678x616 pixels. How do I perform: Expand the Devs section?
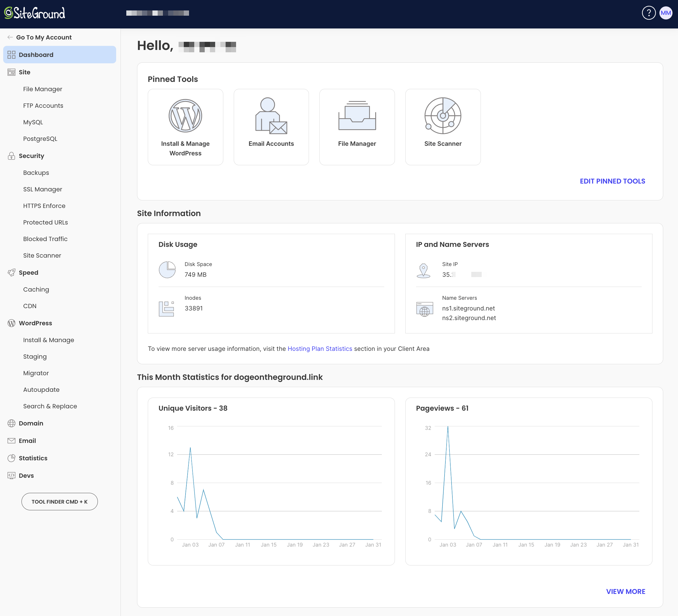pos(26,475)
